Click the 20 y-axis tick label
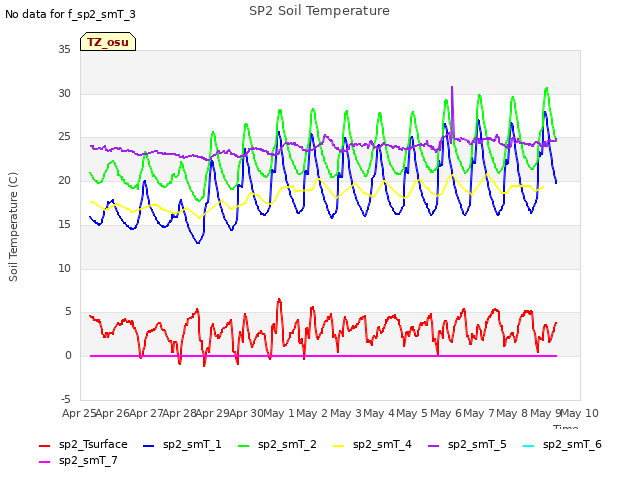 click(64, 180)
